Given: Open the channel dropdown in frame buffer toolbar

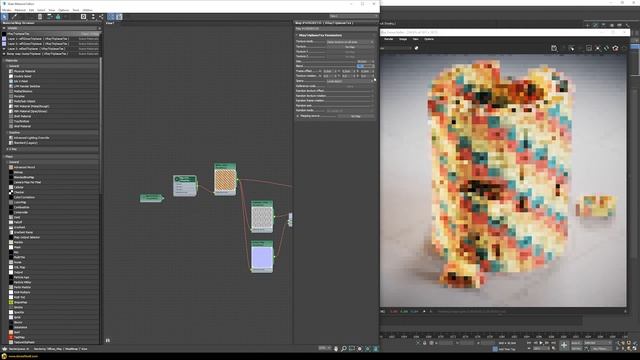Looking at the screenshot, I should [396, 48].
